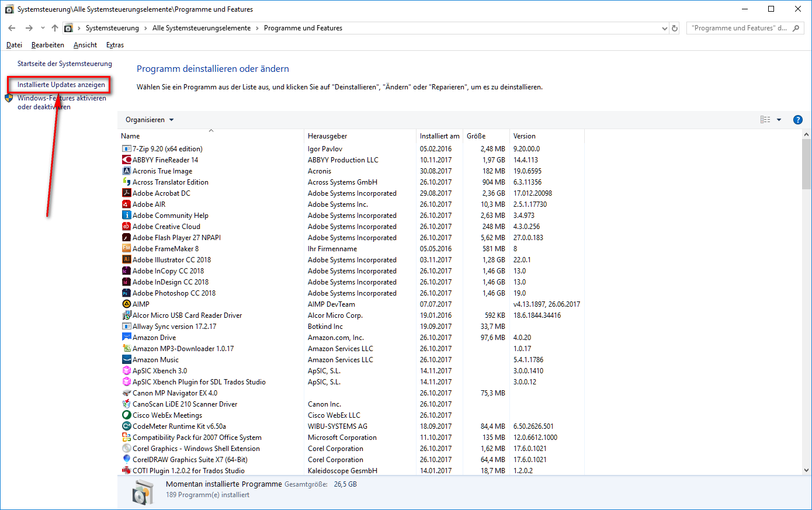Select the Adobe AIR icon
The width and height of the screenshot is (812, 510).
tap(126, 204)
